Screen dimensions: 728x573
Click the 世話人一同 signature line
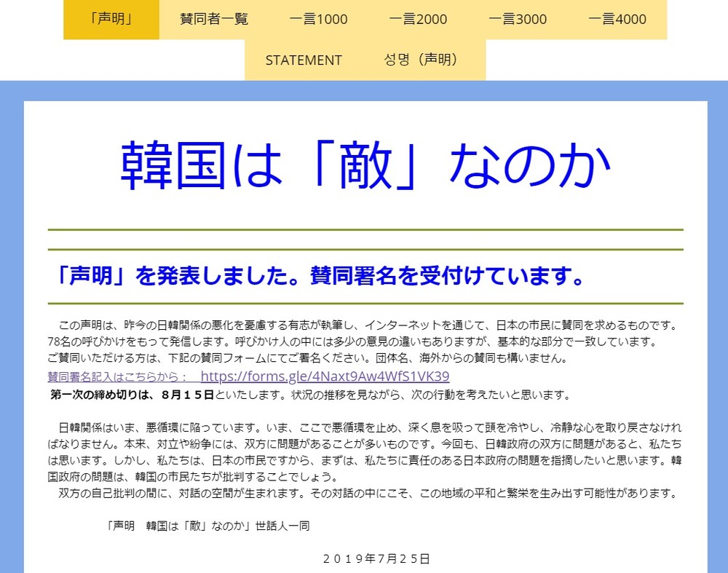click(207, 526)
